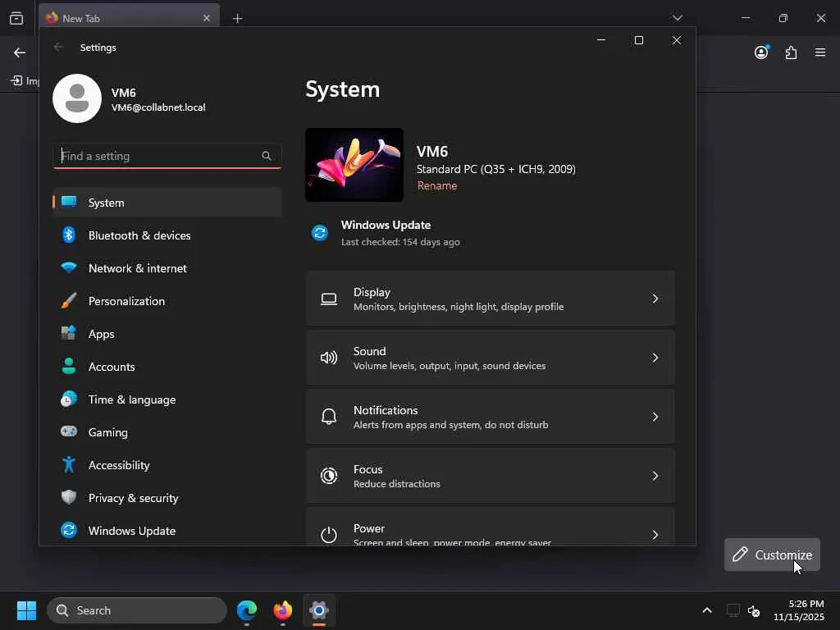This screenshot has width=840, height=630.
Task: Click the taskbar Search box
Action: [137, 610]
